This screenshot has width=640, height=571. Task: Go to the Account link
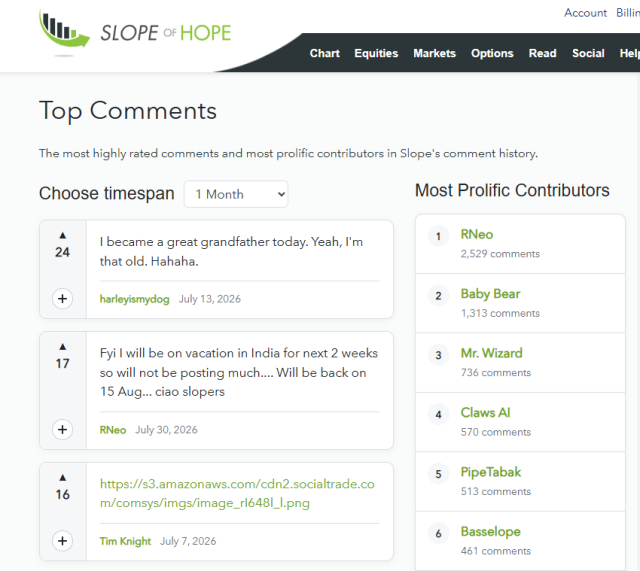click(585, 13)
